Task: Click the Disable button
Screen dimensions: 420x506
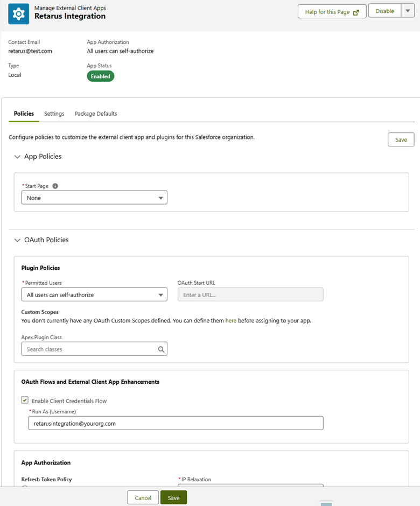Action: click(x=384, y=11)
